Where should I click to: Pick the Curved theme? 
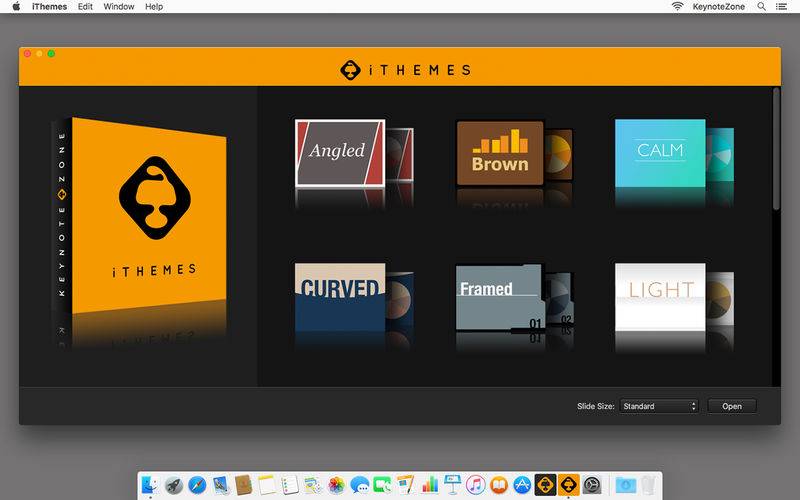pyautogui.click(x=340, y=297)
